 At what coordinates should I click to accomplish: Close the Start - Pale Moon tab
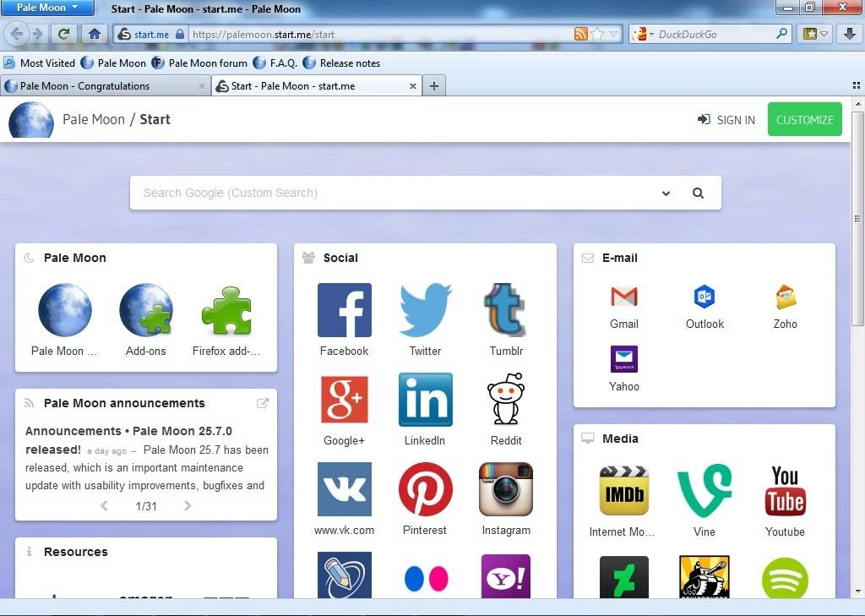point(412,86)
